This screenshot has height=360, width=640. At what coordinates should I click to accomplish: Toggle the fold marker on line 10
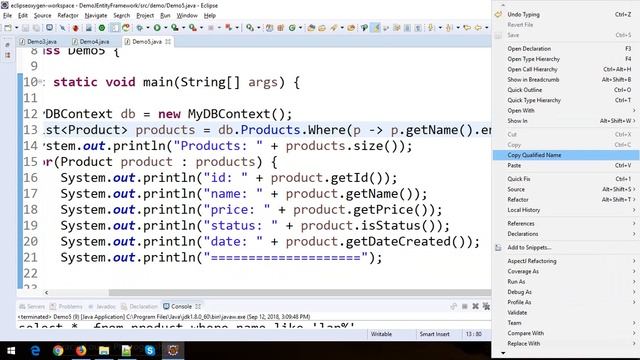(x=40, y=82)
